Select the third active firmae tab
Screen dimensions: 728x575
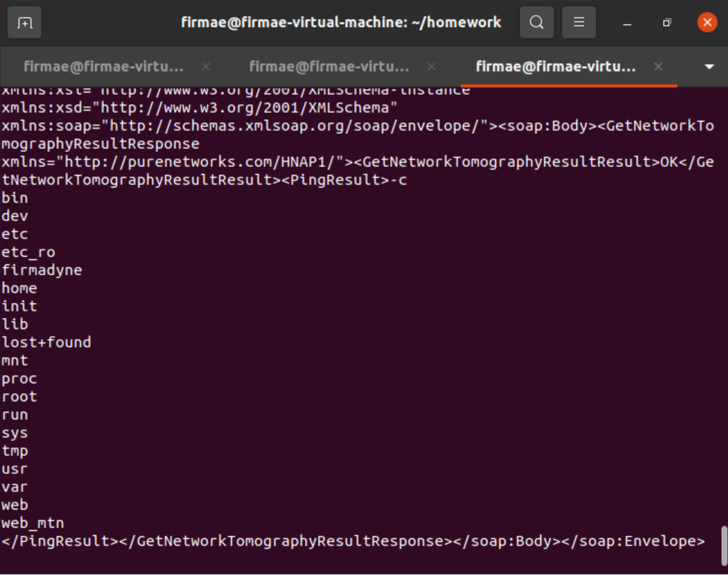556,67
